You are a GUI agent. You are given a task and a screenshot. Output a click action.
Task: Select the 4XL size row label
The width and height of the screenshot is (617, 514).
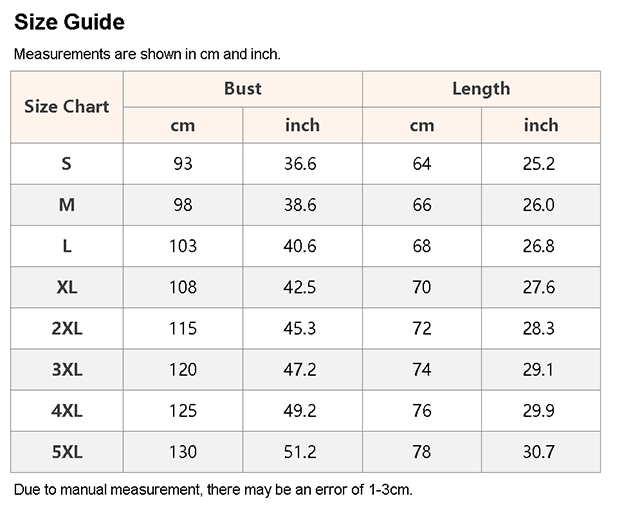66,411
